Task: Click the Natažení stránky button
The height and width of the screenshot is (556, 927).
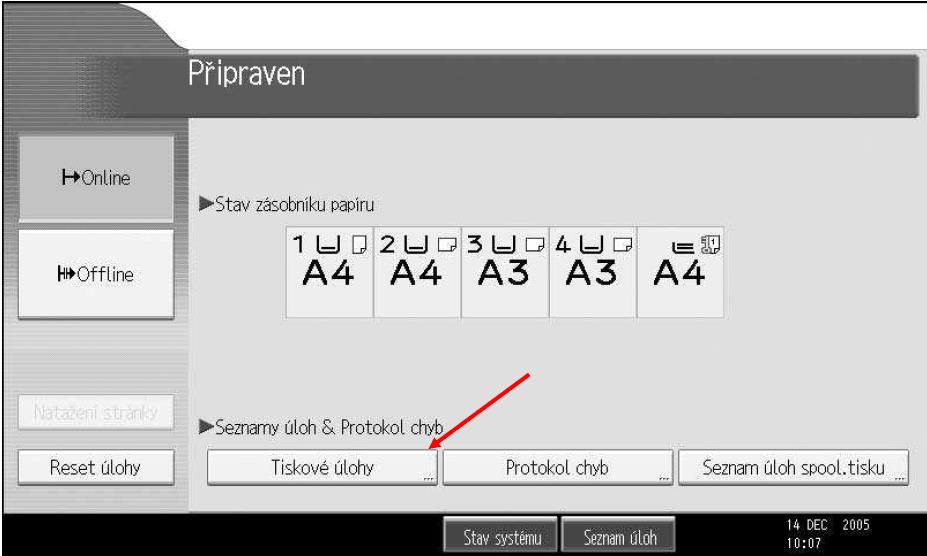Action: pos(96,412)
